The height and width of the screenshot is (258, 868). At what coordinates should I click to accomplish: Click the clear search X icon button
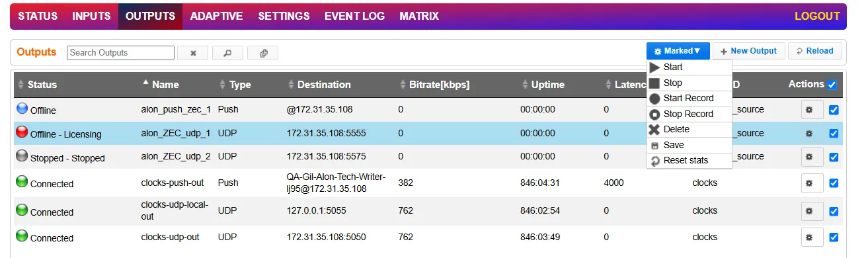coord(193,53)
